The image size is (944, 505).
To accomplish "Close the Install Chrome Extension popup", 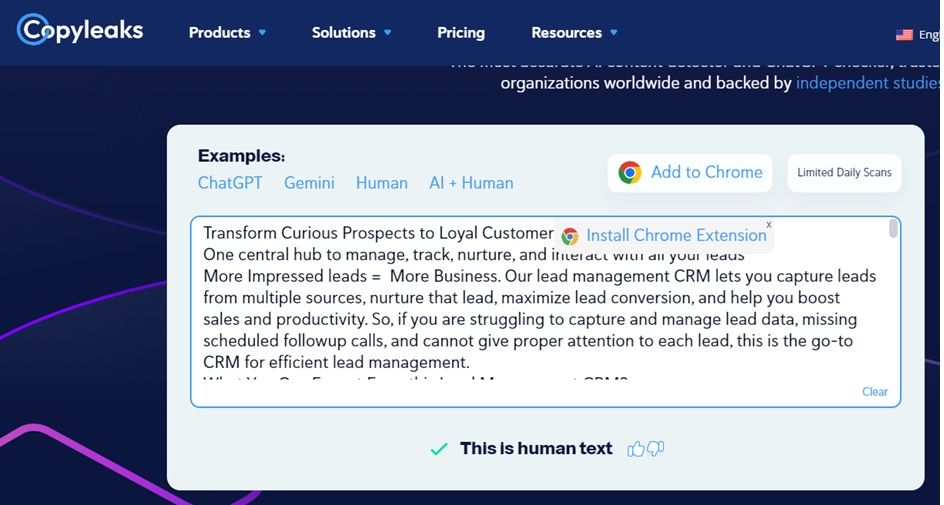I will click(768, 225).
